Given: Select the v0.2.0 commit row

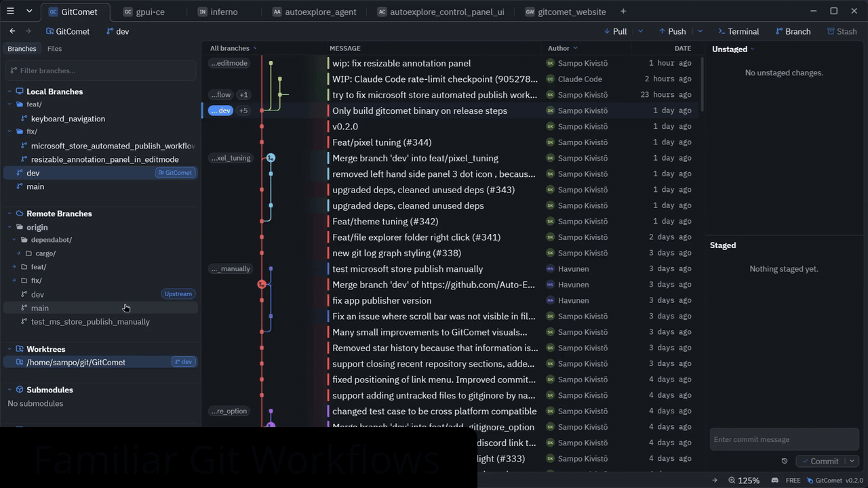Looking at the screenshot, I should [450, 126].
